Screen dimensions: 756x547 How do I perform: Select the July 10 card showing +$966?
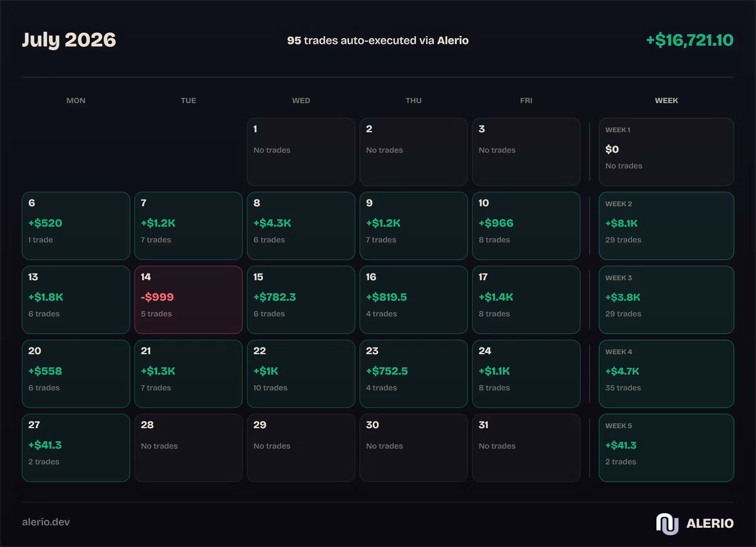(526, 226)
